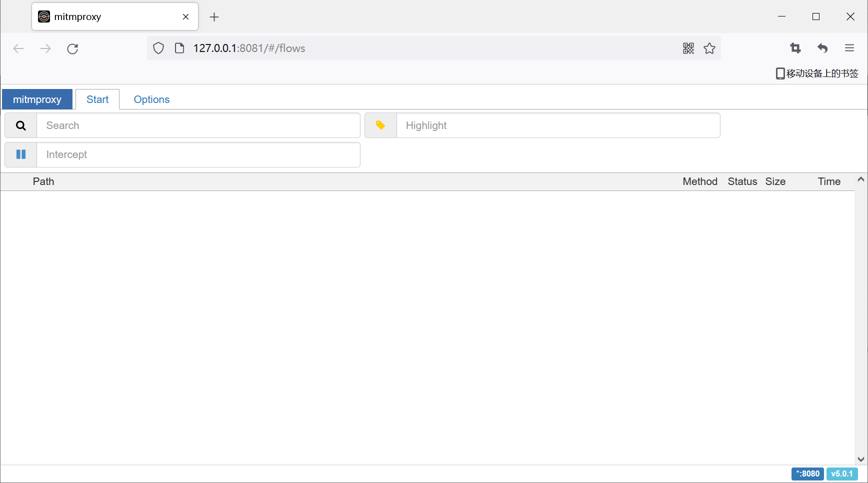This screenshot has height=483, width=868.
Task: Click the blue intercept pause icon
Action: (x=21, y=154)
